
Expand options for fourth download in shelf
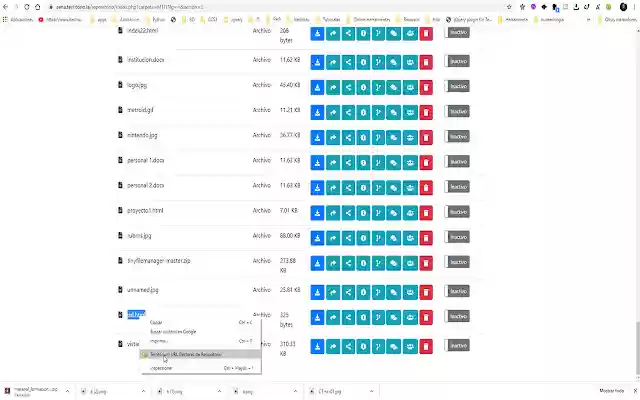coord(295,391)
